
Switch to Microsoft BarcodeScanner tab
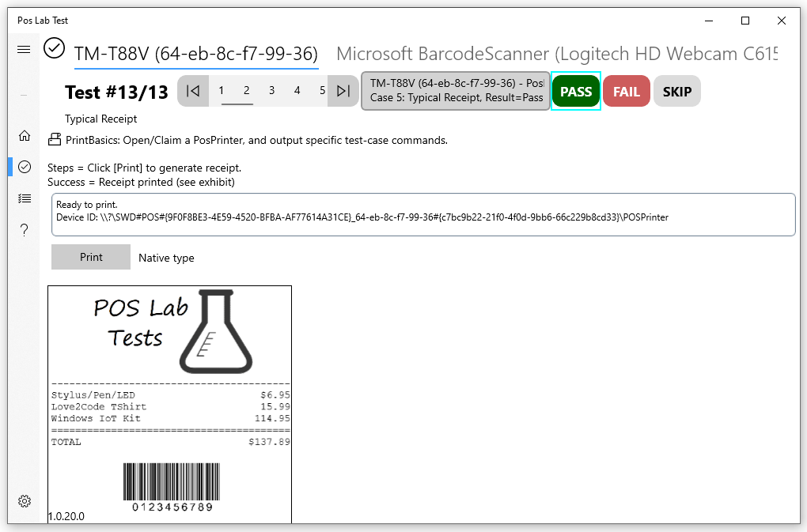[x=557, y=54]
